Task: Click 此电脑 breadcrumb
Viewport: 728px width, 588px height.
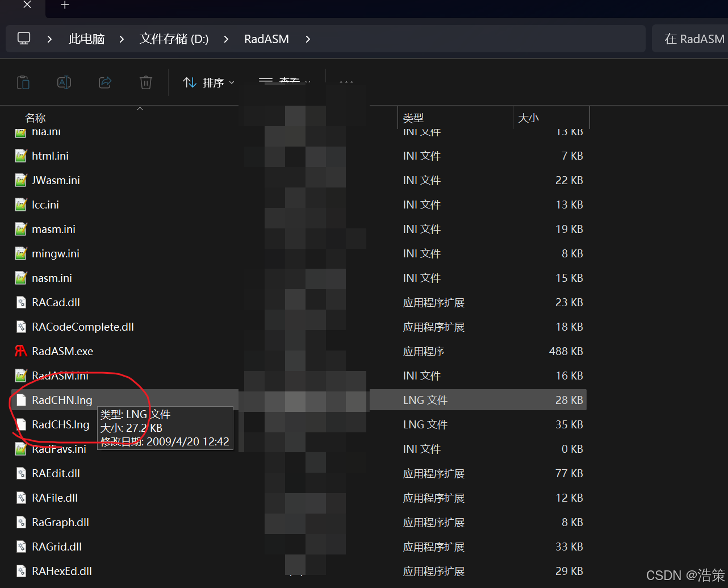Action: coord(86,39)
